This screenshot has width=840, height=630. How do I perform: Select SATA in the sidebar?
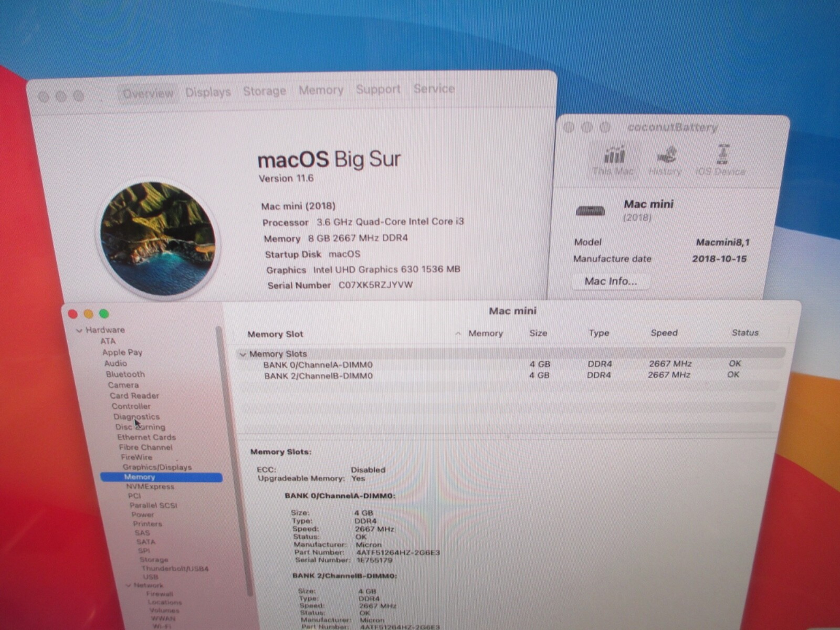click(x=145, y=542)
